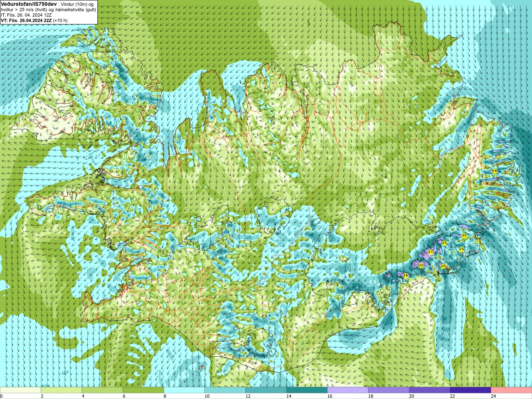Click the legend tick label 0

(x=2, y=396)
